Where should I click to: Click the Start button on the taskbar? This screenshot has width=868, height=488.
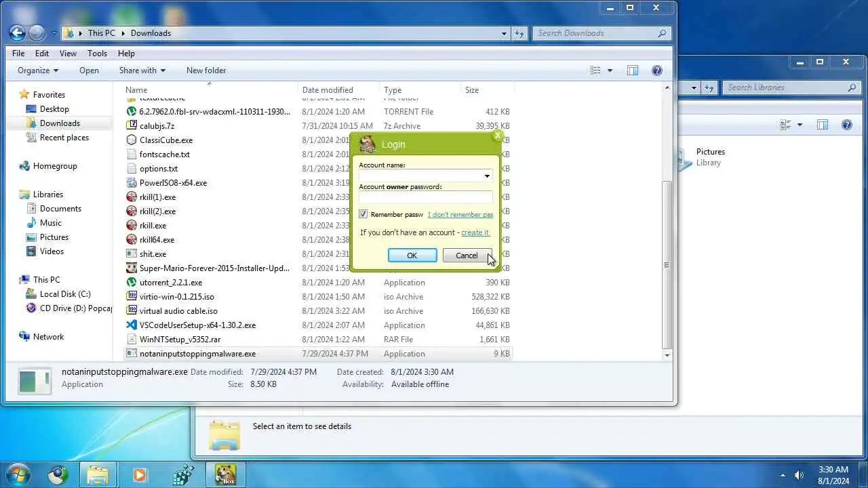pos(18,474)
